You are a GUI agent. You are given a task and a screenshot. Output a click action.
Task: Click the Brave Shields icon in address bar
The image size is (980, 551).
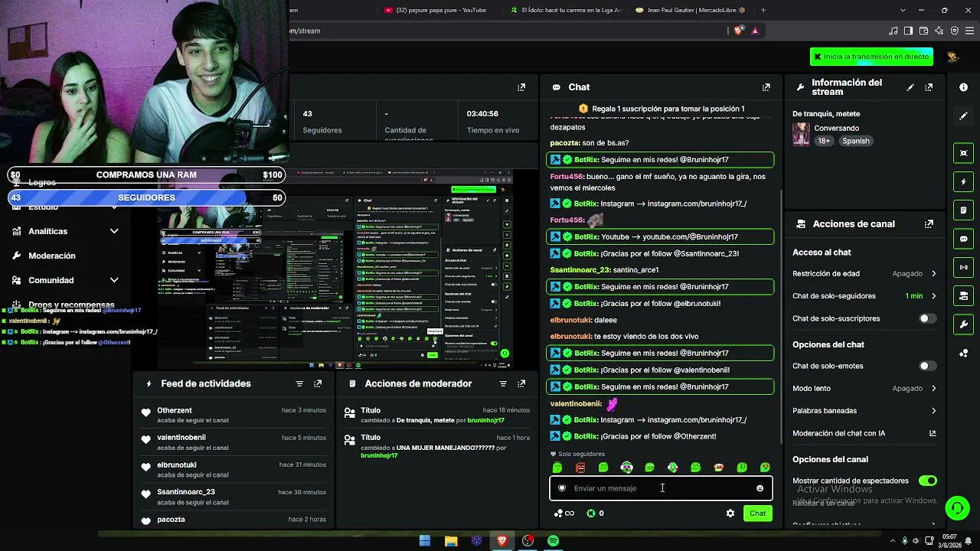(738, 31)
